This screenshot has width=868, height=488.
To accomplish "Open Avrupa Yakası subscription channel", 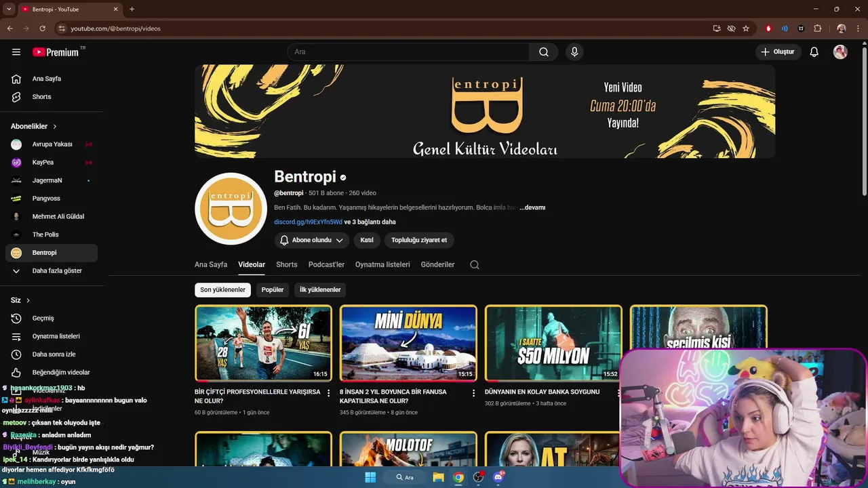I will pyautogui.click(x=52, y=144).
